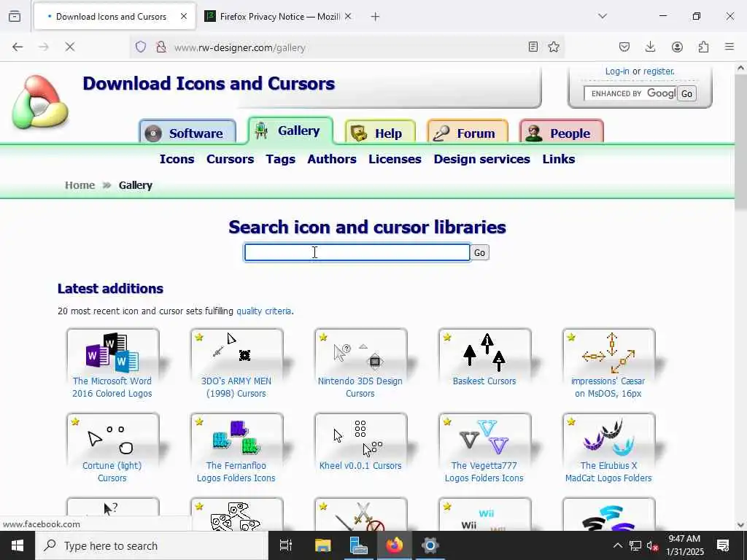Open the notification center icon

723,545
